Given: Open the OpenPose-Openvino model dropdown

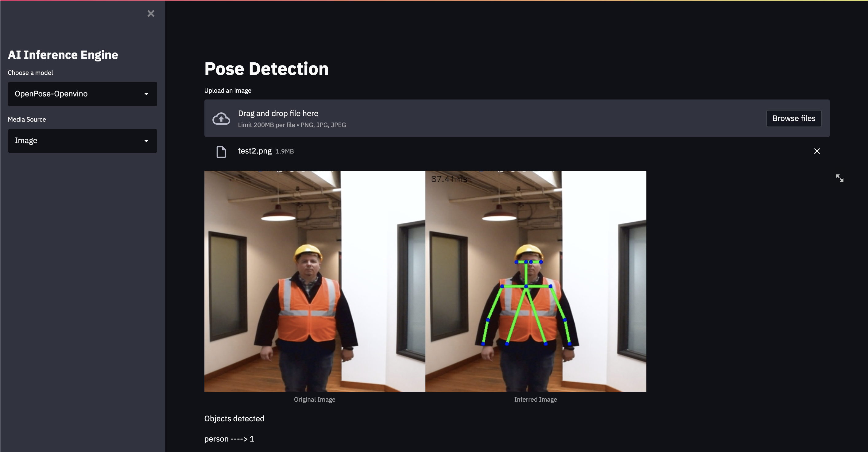Looking at the screenshot, I should (82, 94).
